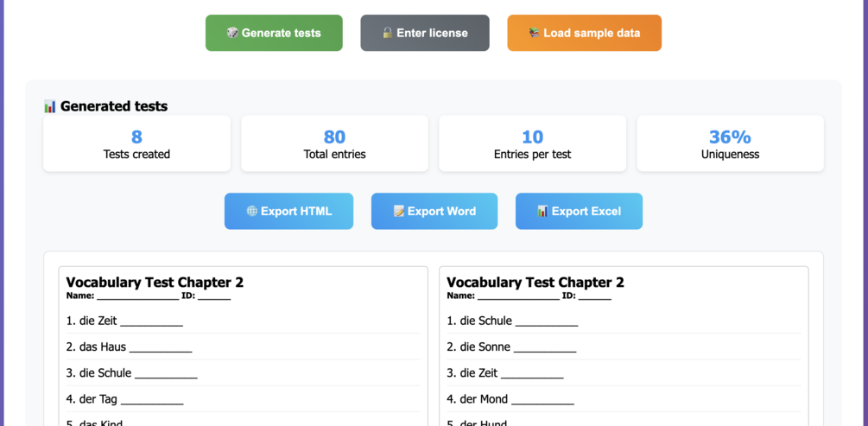Image resolution: width=868 pixels, height=426 pixels.
Task: Click the first Vocabulary Test Chapter 2 heading
Action: click(155, 283)
